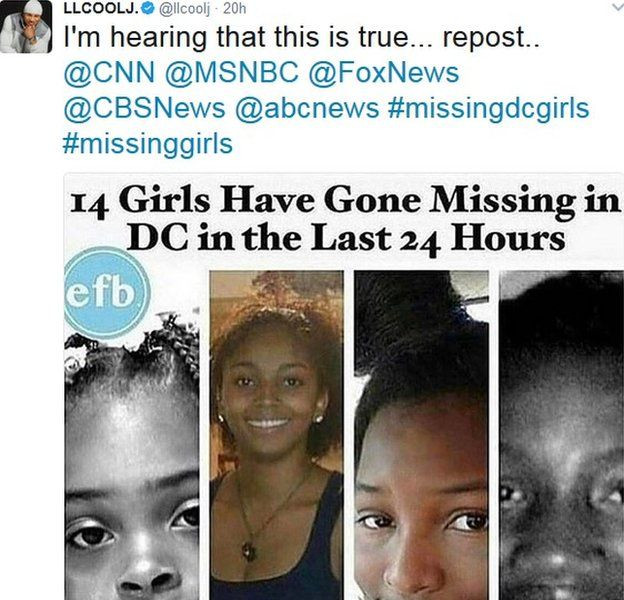Open the @MSNBC mention
Screen dimensions: 624x600
click(231, 73)
